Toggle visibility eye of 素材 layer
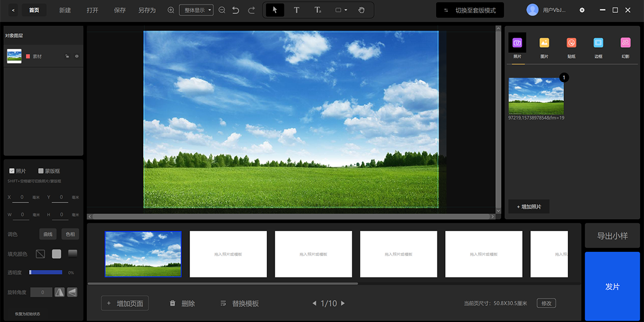Screen dimensions: 644x322 pos(77,56)
